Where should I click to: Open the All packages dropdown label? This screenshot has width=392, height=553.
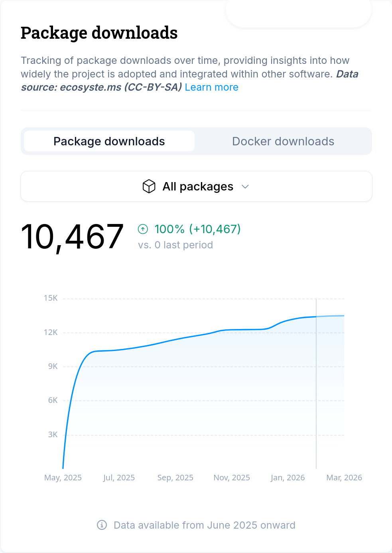pos(197,186)
